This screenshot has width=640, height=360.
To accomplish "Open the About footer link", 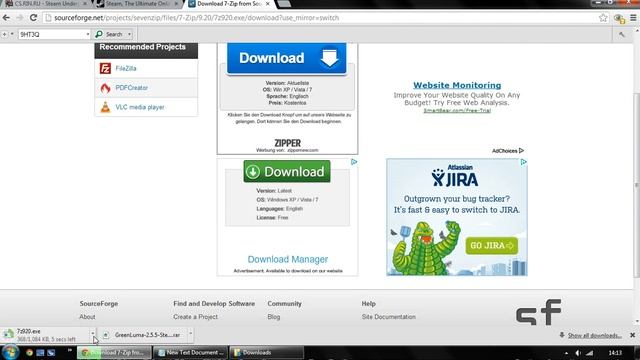I will pyautogui.click(x=87, y=317).
